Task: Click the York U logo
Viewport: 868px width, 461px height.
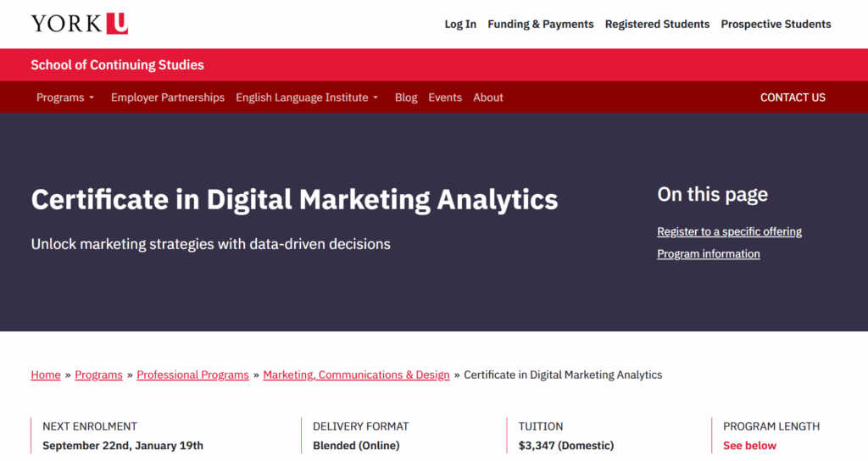Action: tap(79, 24)
